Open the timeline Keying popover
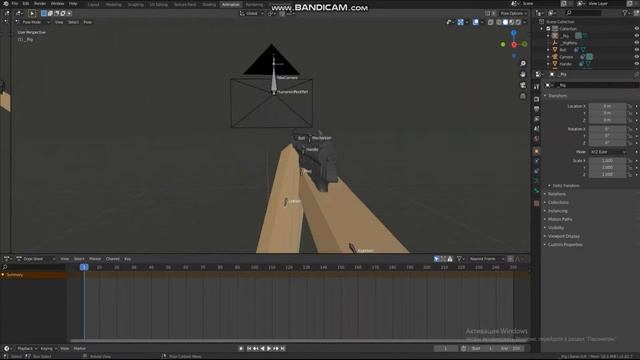Image resolution: width=640 pixels, height=360 pixels. point(48,349)
